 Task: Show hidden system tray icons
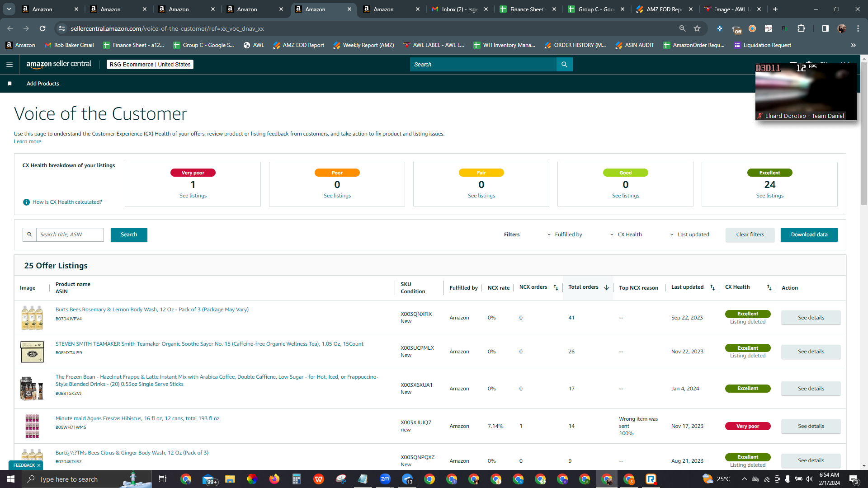click(744, 479)
